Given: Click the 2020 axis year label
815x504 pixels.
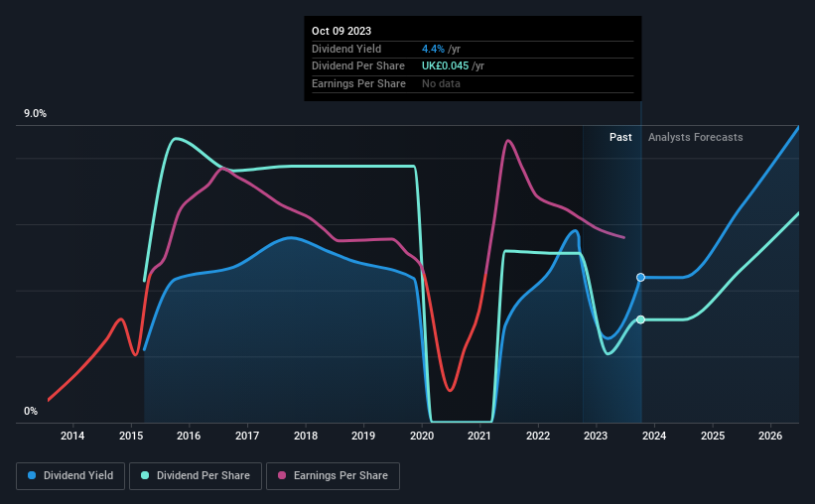Looking at the screenshot, I should pyautogui.click(x=422, y=436).
